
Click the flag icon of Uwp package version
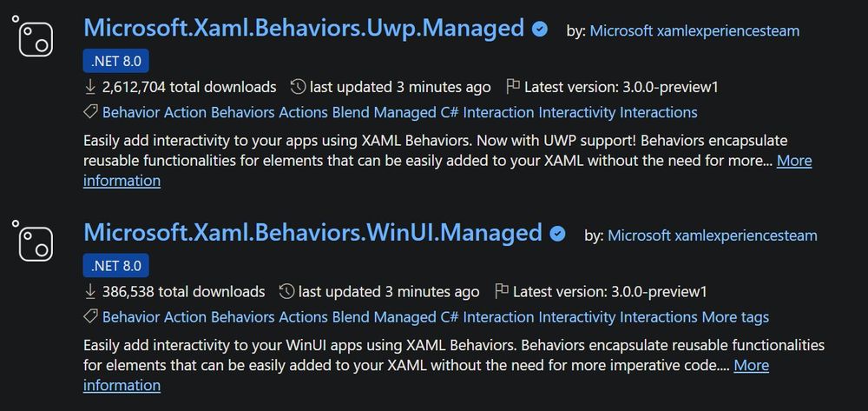pos(513,86)
